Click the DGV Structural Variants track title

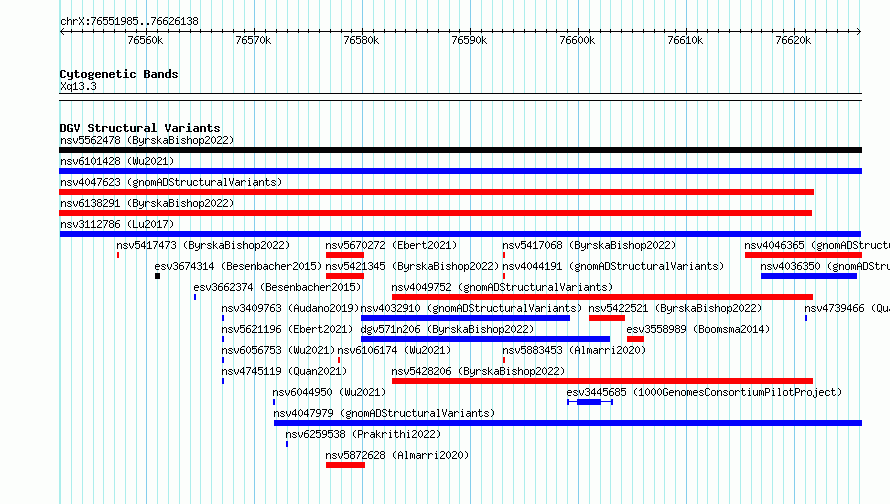[x=140, y=128]
